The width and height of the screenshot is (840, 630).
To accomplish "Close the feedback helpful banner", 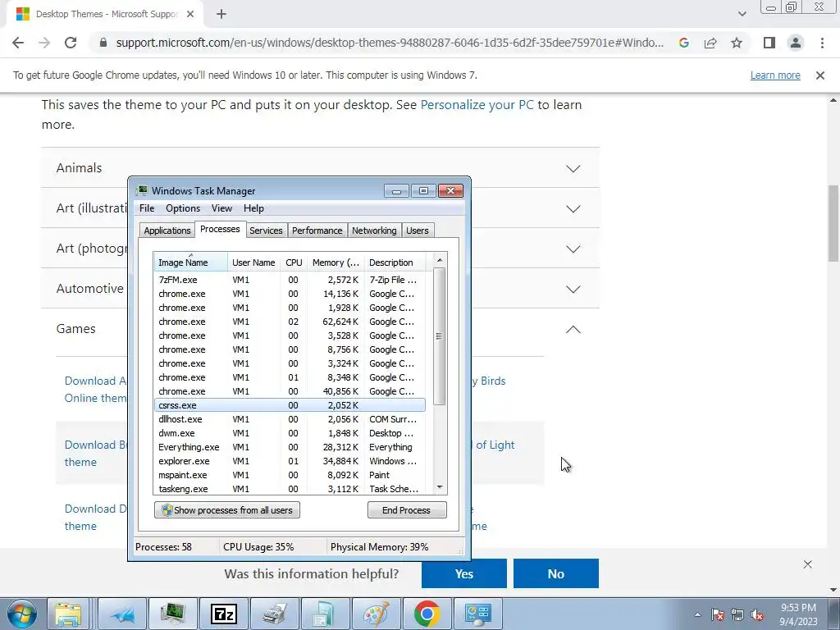I will click(808, 564).
